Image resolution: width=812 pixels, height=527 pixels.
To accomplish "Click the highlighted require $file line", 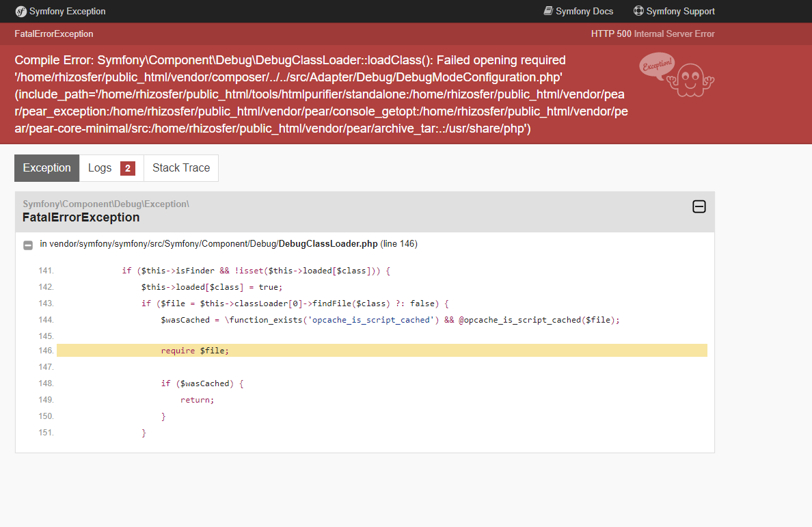I will [382, 351].
